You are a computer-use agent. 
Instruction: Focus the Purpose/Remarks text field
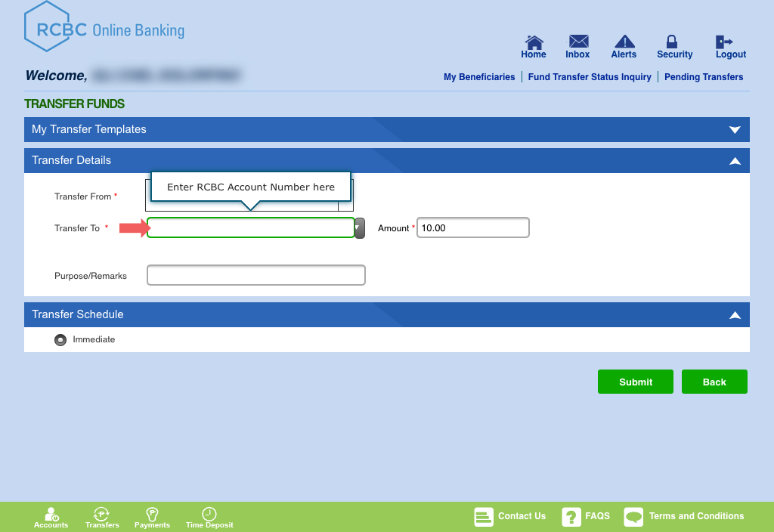pyautogui.click(x=256, y=275)
